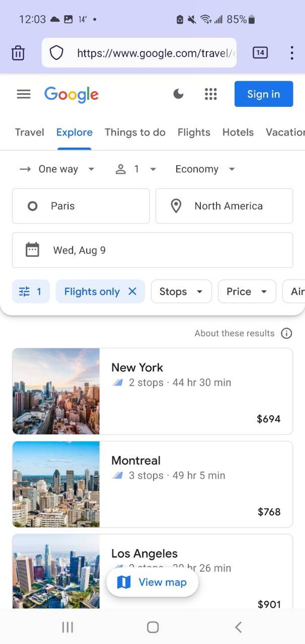305x644 pixels.
Task: Open the all filters icon button
Action: click(31, 291)
